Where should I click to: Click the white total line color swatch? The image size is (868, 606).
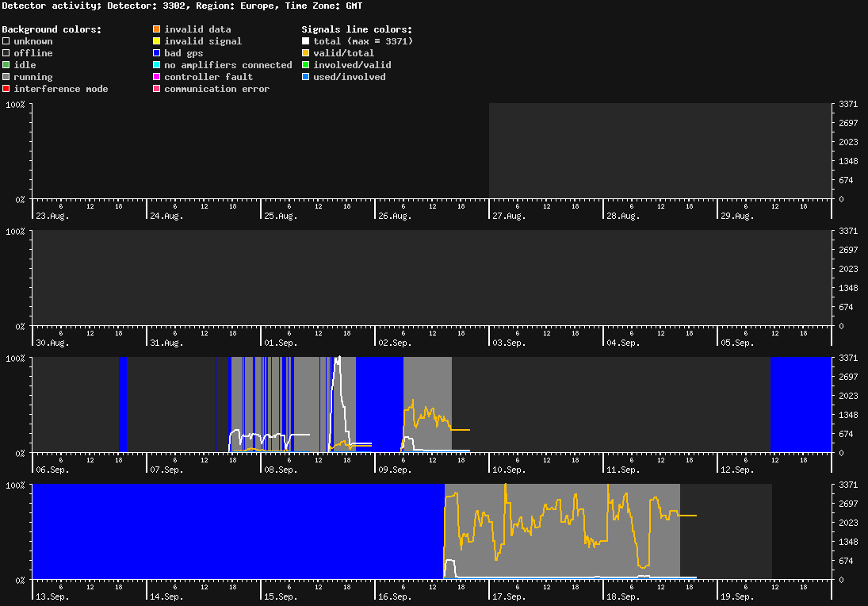(x=305, y=41)
